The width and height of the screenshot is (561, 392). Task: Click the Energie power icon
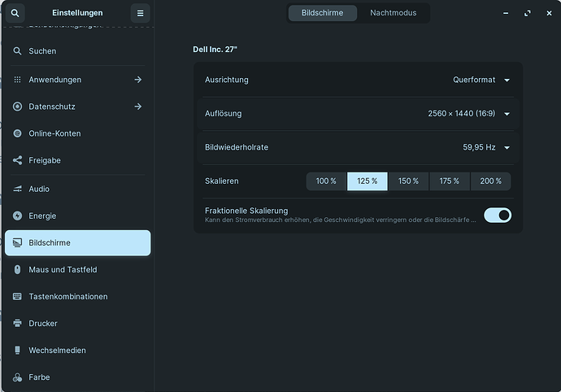[x=17, y=216]
